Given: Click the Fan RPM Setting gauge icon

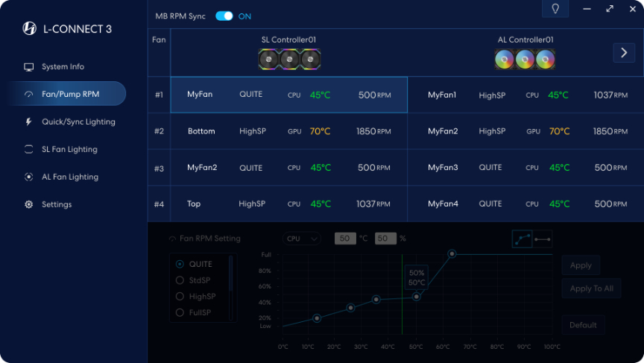Looking at the screenshot, I should coord(172,239).
